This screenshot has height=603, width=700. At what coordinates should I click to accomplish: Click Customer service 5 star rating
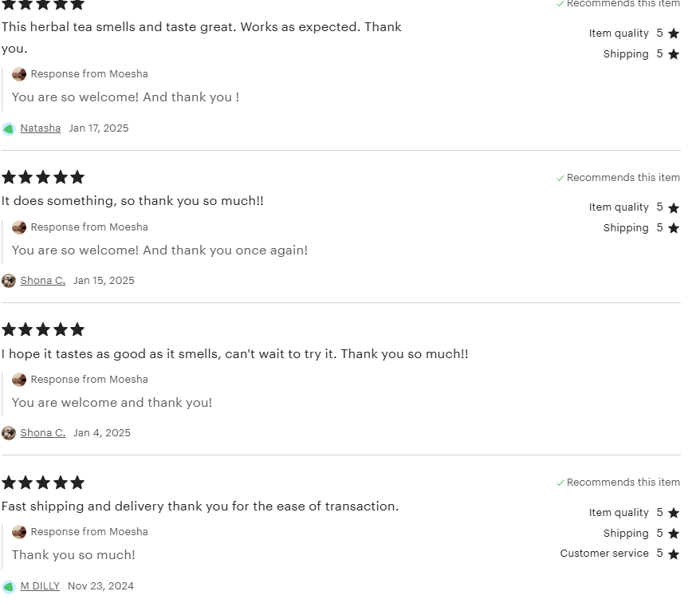click(674, 554)
